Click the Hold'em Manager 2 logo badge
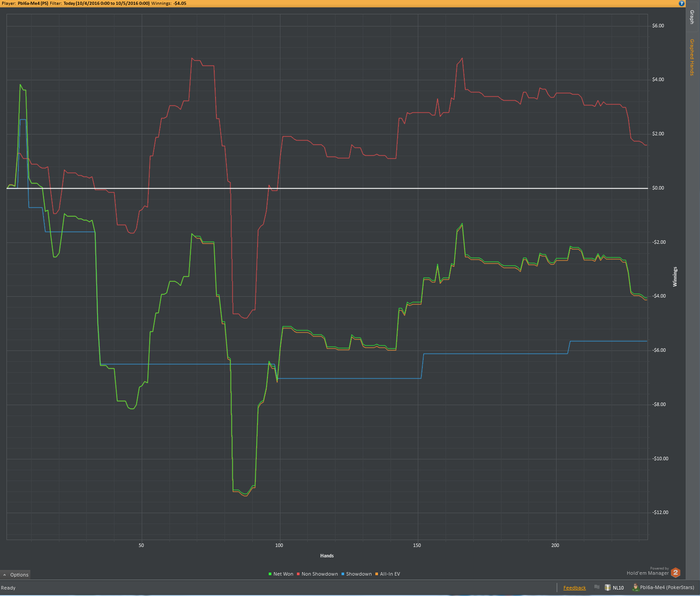Viewport: 700px width, 596px height. 675,572
